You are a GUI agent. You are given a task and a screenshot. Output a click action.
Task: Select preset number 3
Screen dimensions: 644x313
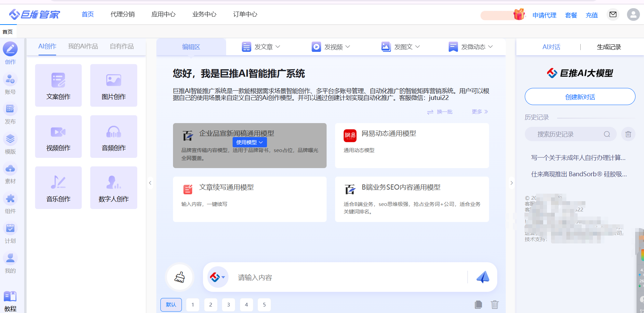coord(229,304)
